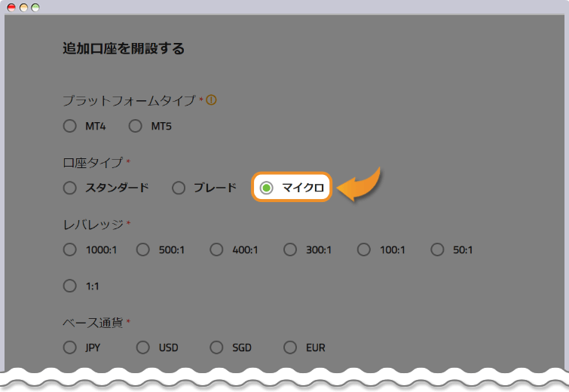This screenshot has width=569, height=392.
Task: Set leverage to 500:1
Action: pos(143,250)
